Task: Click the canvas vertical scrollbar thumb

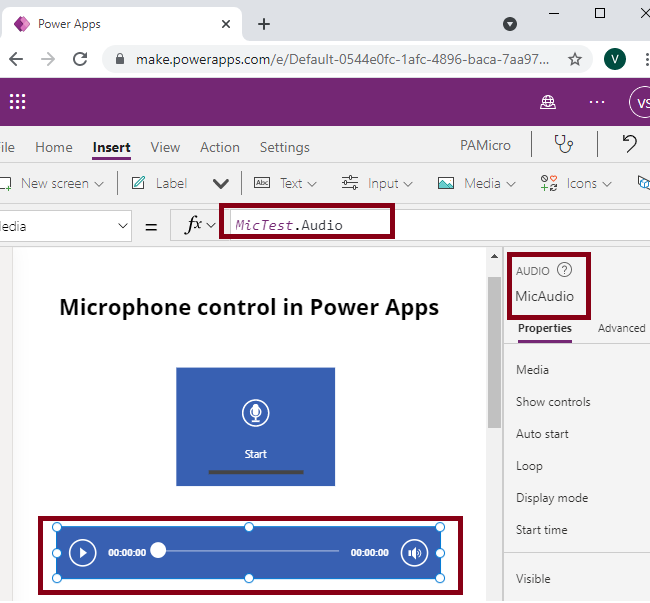Action: point(494,352)
